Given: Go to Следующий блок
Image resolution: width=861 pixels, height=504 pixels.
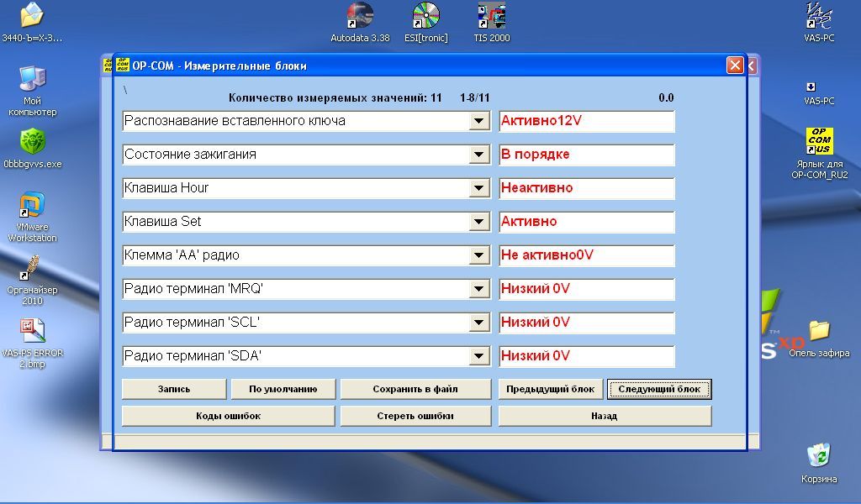Looking at the screenshot, I should coord(659,389).
